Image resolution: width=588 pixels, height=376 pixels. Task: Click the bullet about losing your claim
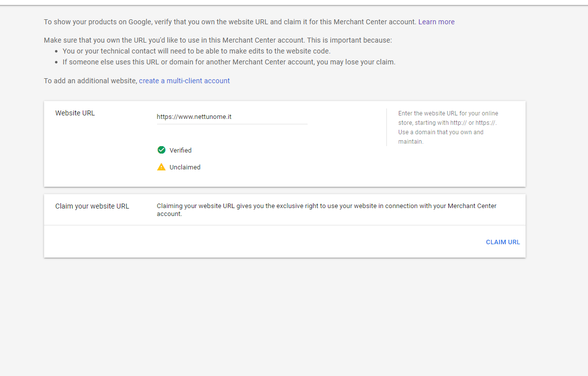(229, 62)
